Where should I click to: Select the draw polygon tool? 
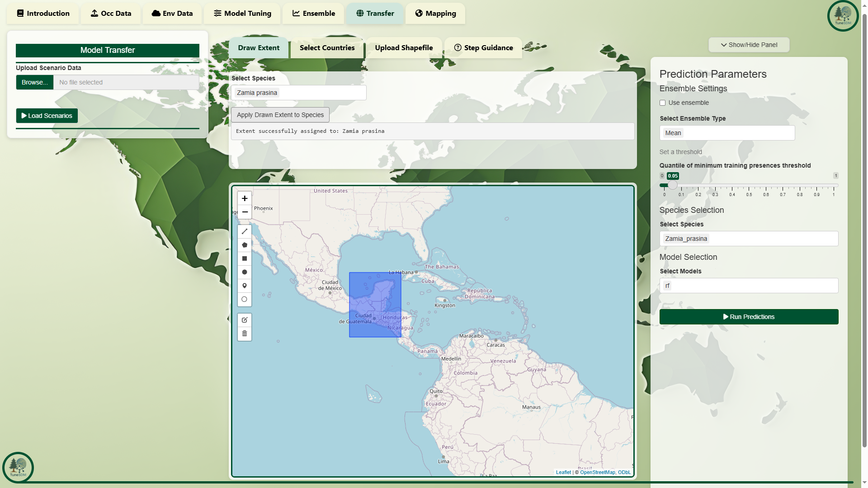[245, 245]
